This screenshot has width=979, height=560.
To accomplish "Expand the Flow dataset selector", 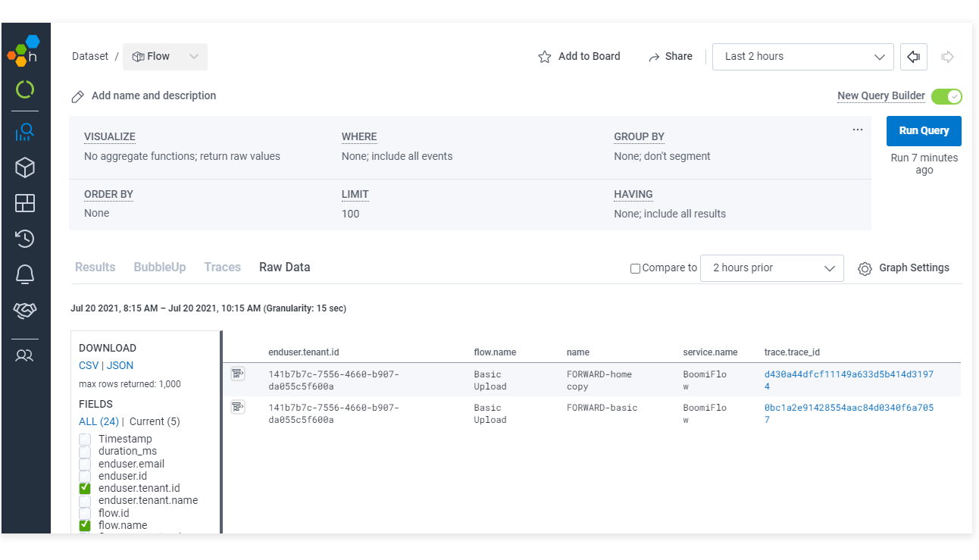I will 194,56.
